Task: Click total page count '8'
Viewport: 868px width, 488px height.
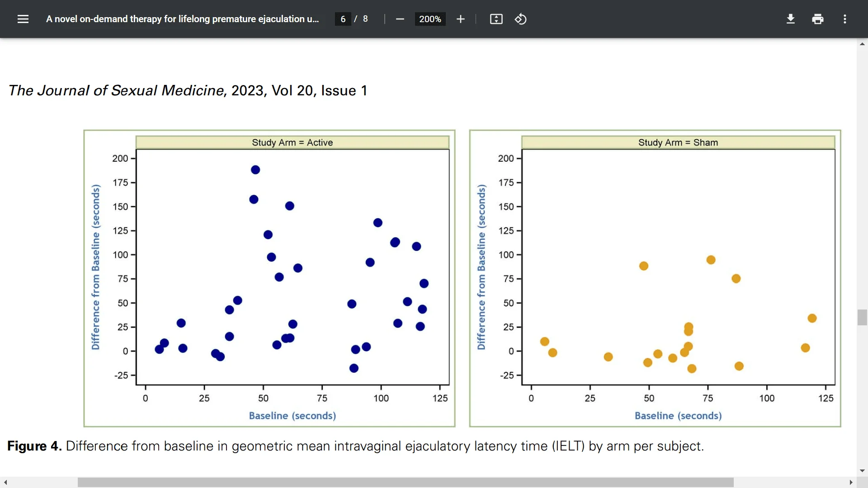Action: tap(365, 19)
